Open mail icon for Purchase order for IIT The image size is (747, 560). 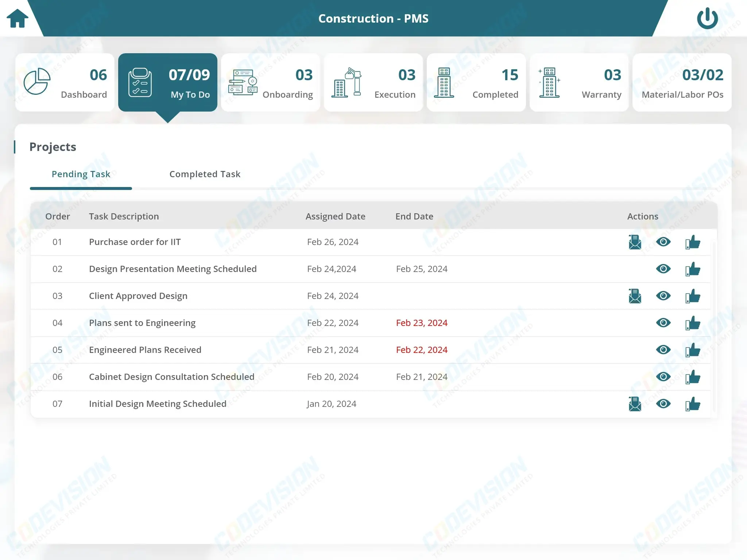tap(635, 242)
